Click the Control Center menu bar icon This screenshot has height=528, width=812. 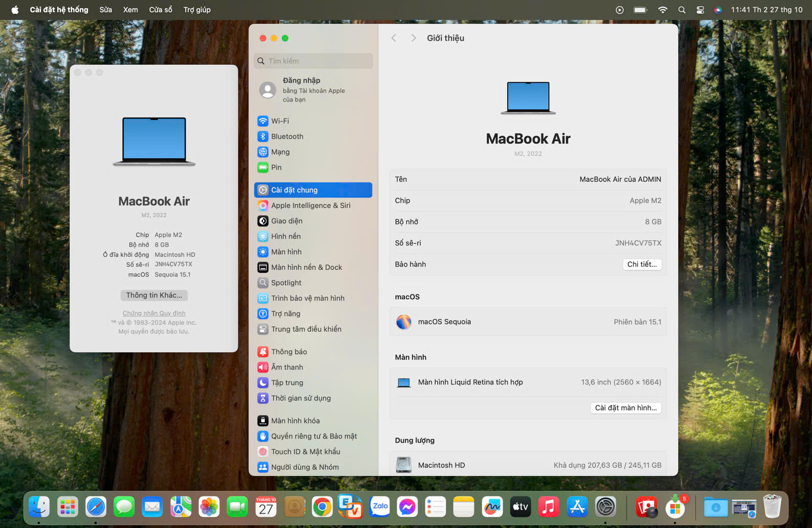700,10
